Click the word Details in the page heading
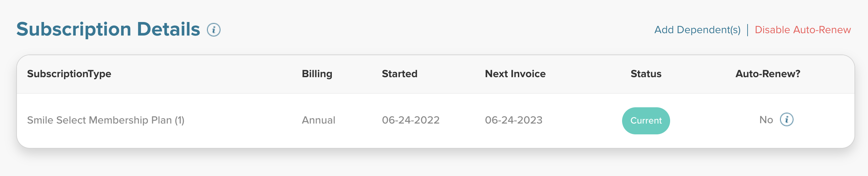The width and height of the screenshot is (868, 176). point(168,29)
